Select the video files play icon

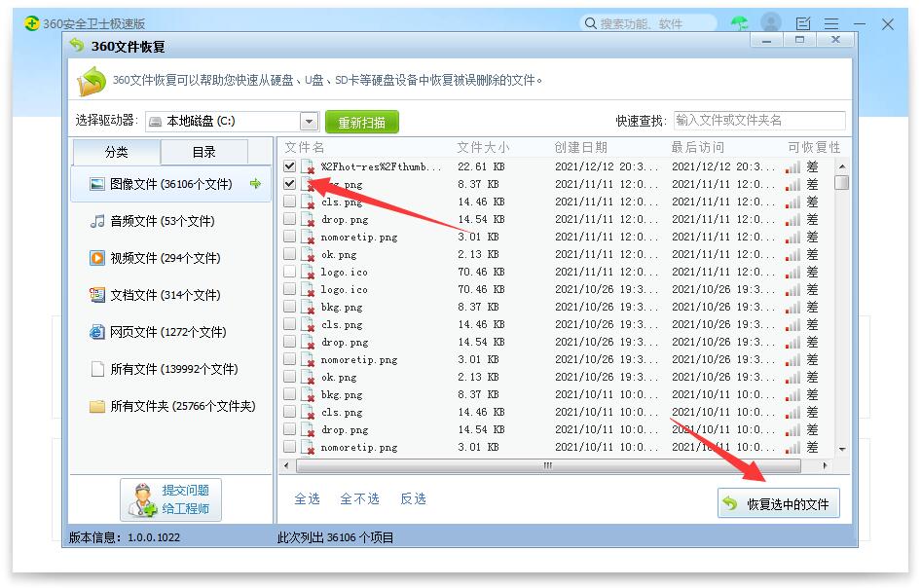(x=97, y=258)
